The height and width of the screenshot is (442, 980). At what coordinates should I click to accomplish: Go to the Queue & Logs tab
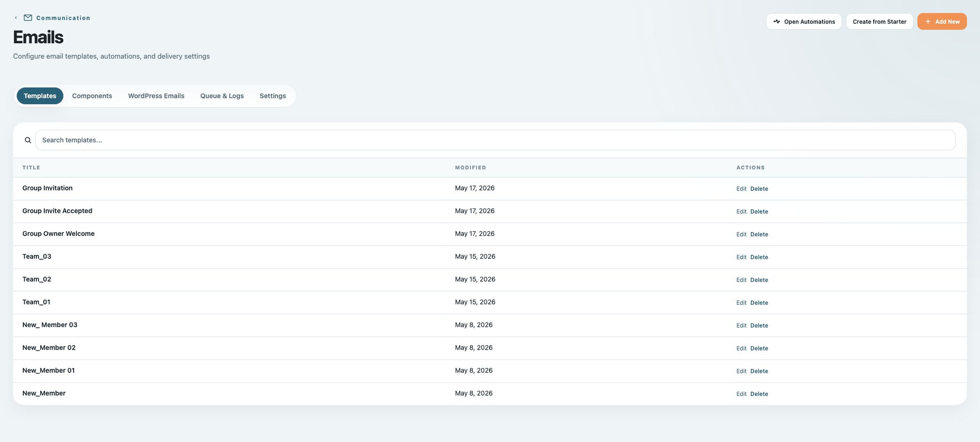pyautogui.click(x=222, y=96)
